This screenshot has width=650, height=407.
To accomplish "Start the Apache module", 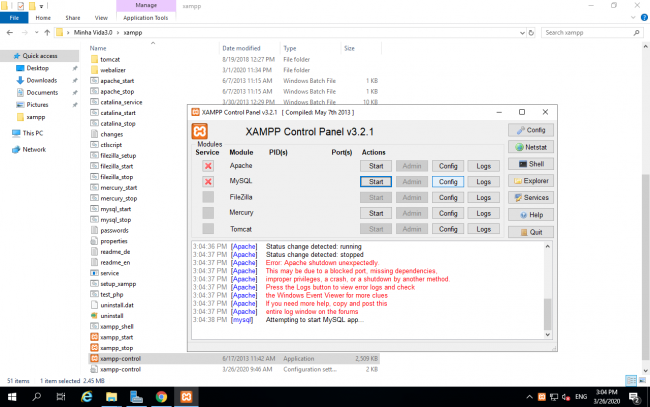I will coord(376,166).
